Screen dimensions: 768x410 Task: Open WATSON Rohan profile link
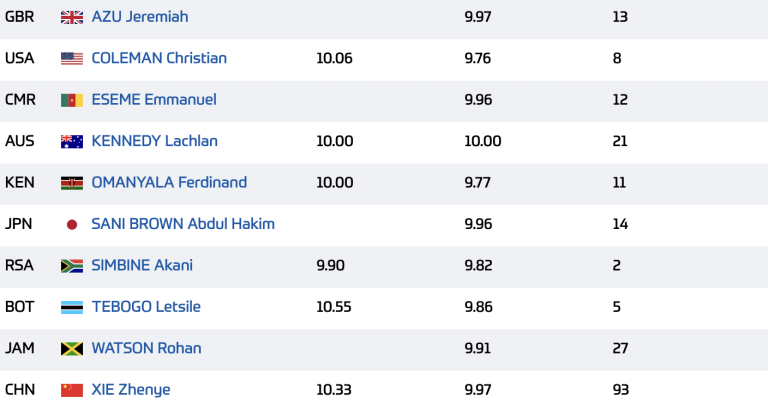146,348
